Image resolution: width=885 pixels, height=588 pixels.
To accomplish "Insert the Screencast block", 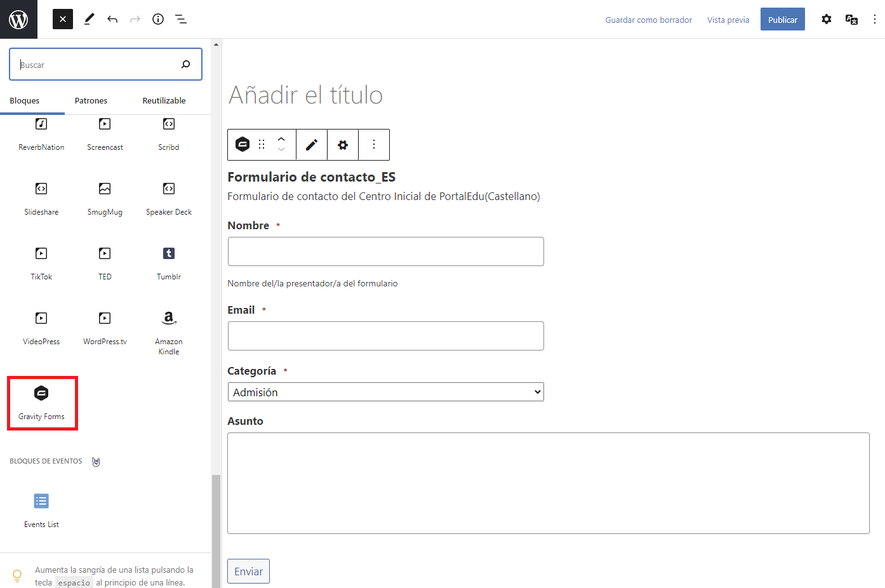I will (x=105, y=135).
